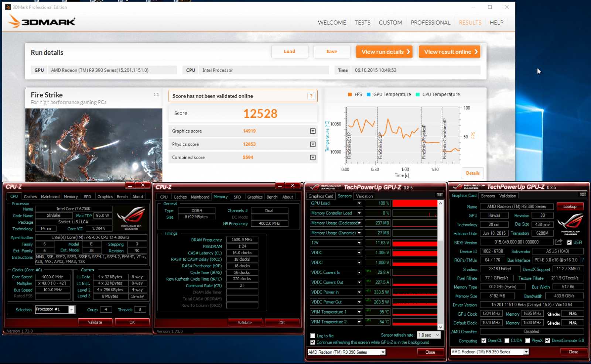The image size is (591, 364).
Task: Toggle the UEFI checkbox in GPU-Z
Action: coord(569,243)
